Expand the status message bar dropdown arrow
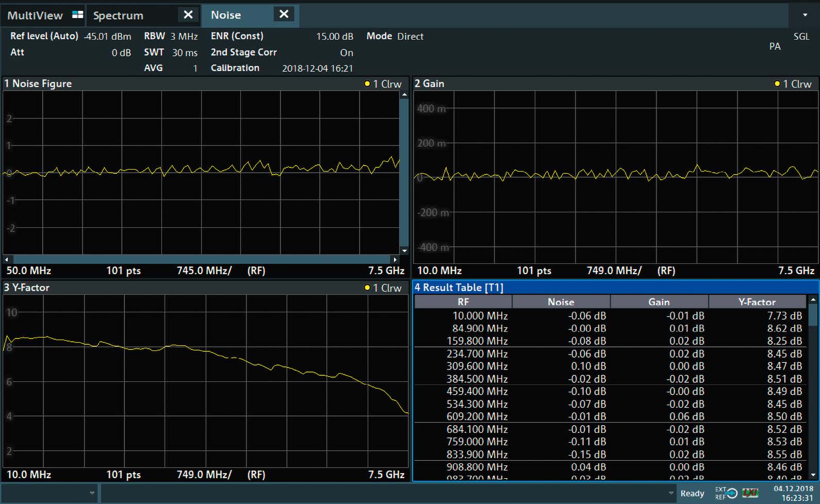The width and height of the screenshot is (820, 504). [x=671, y=493]
